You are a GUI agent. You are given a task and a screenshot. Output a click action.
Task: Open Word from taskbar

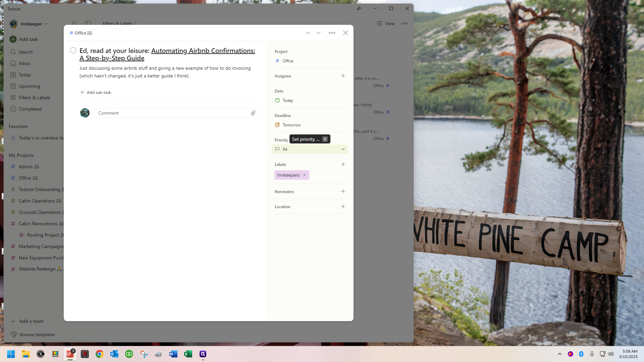(173, 354)
